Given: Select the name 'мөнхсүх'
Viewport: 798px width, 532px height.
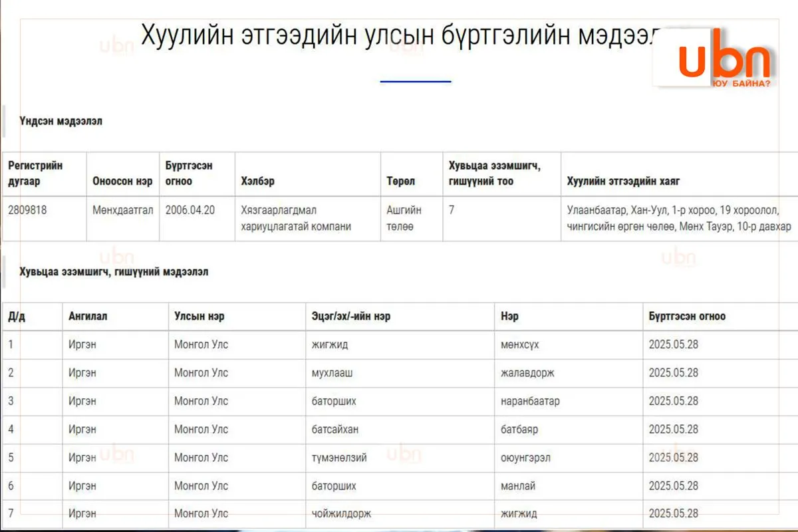Looking at the screenshot, I should pyautogui.click(x=519, y=344).
